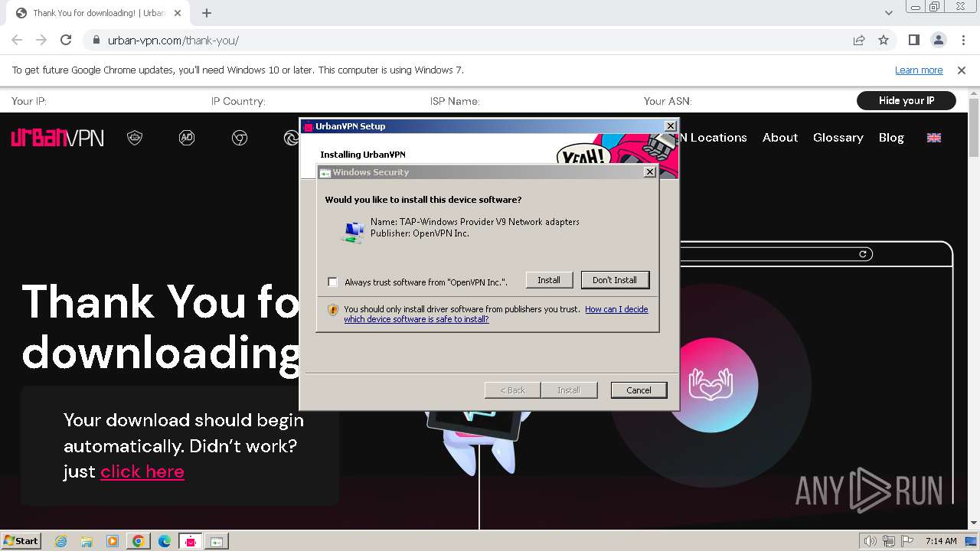This screenshot has width=980, height=551.
Task: Go back in Chrome browser
Action: [17, 41]
